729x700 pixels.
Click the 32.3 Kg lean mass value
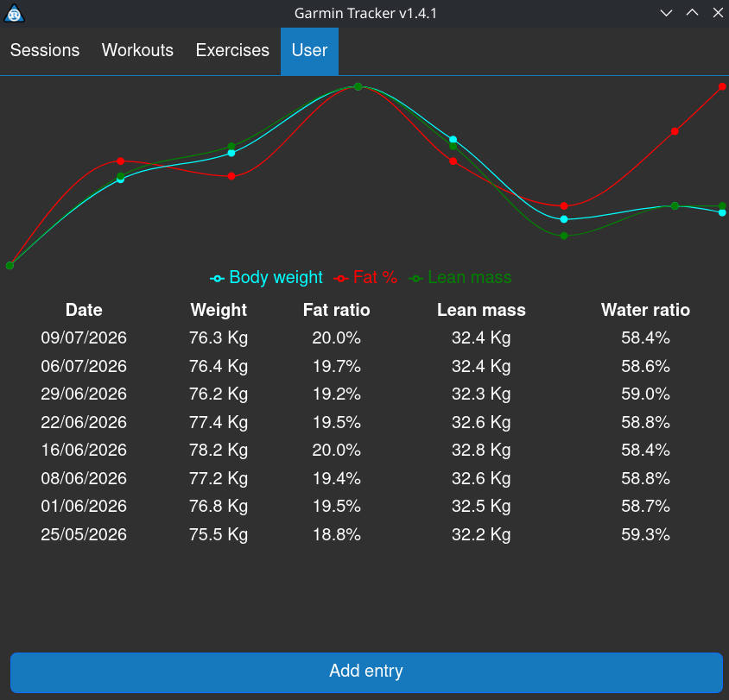[x=481, y=394]
